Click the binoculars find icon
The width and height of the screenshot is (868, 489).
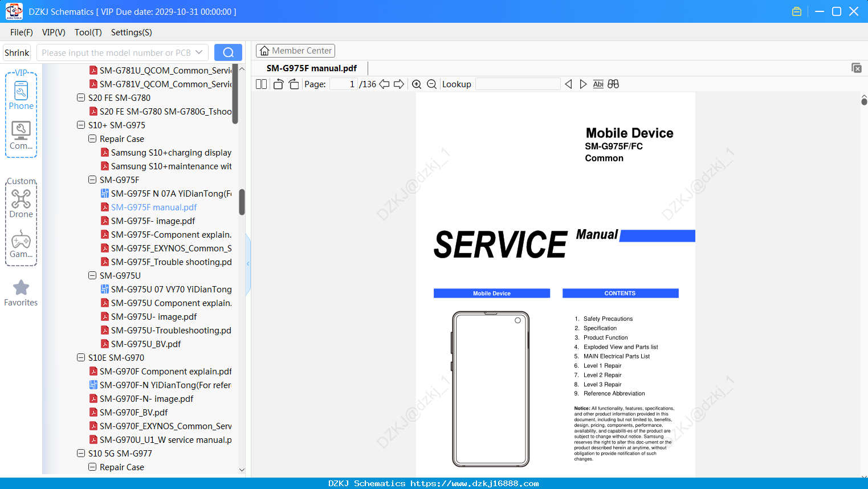[x=613, y=84]
